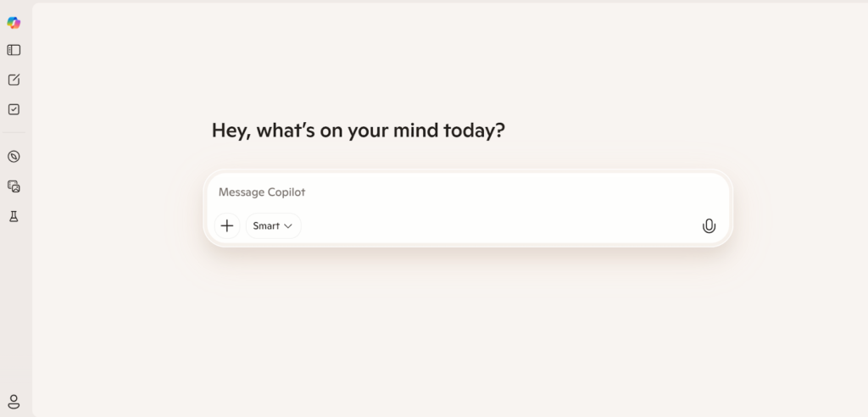Open the Discover compass icon
Screen dimensions: 868x417
(x=14, y=157)
